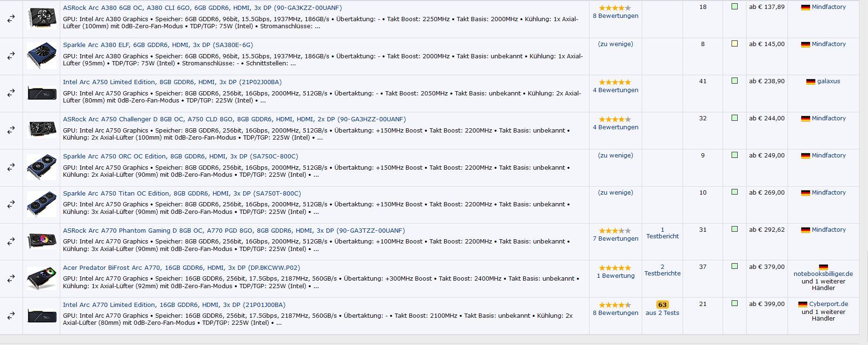Click star rating of ASRock A770 Phantom Gaming

615,231
